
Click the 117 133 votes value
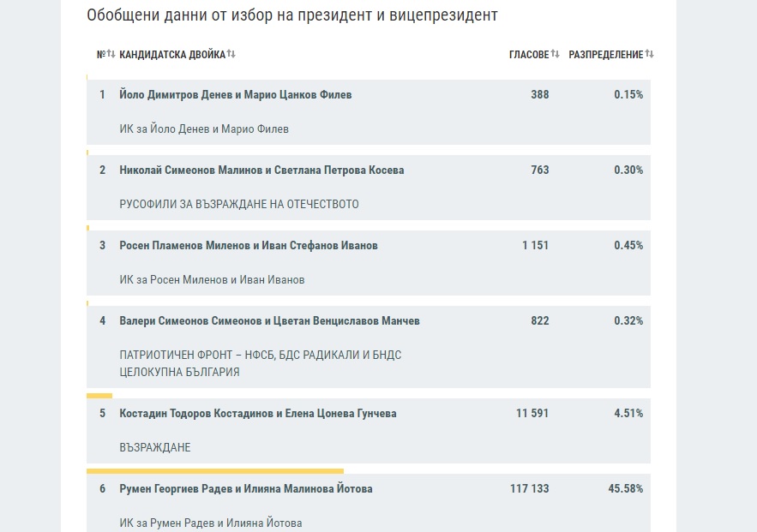click(x=530, y=488)
